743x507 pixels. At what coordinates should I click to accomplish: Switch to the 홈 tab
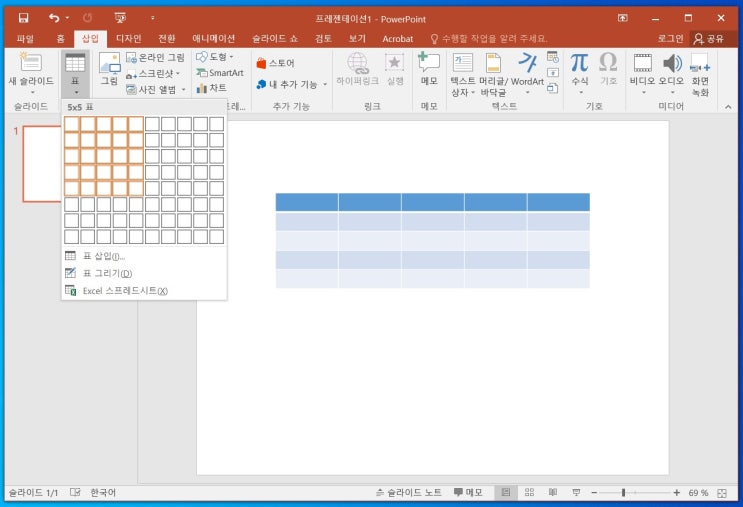click(x=61, y=39)
